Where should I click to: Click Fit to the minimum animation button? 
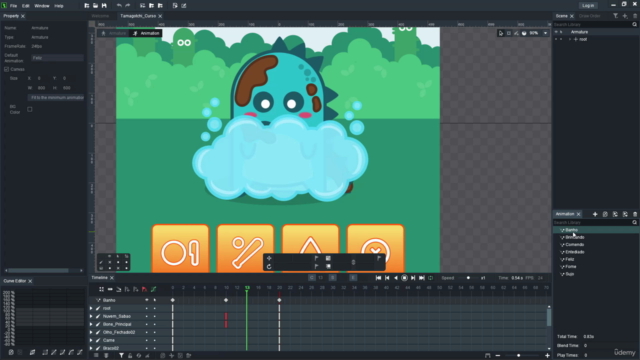click(x=56, y=98)
